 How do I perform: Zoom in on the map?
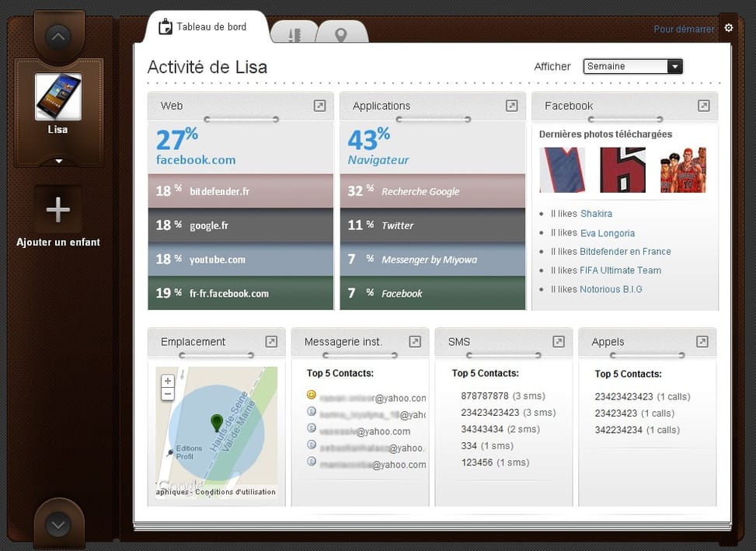(x=167, y=381)
